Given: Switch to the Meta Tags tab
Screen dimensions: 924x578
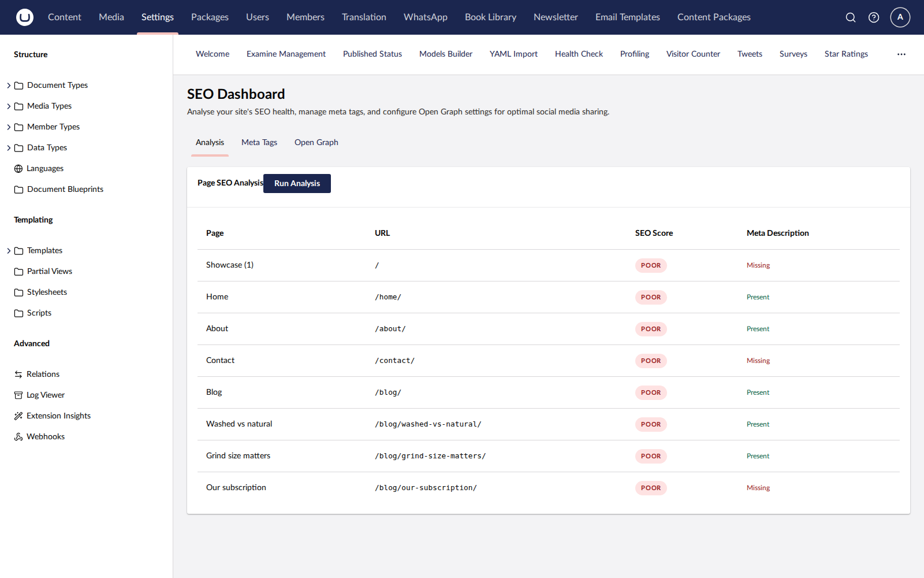Looking at the screenshot, I should (x=259, y=142).
